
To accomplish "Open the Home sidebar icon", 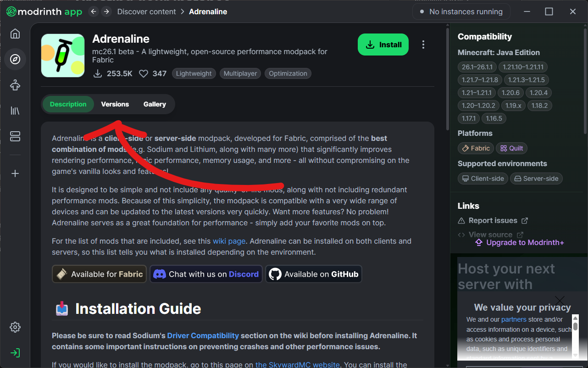I will [15, 33].
